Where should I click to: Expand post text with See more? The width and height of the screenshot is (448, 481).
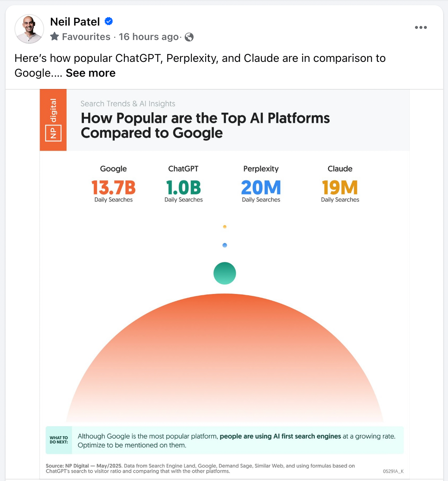(x=90, y=73)
